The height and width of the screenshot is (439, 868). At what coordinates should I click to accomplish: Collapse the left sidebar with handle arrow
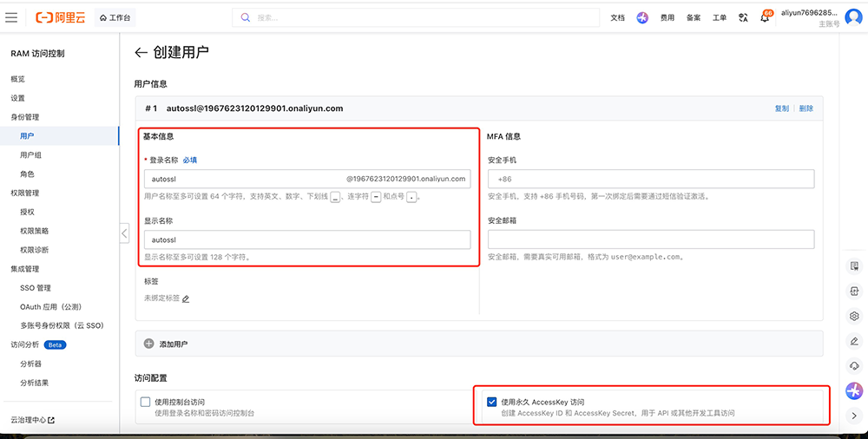click(124, 233)
